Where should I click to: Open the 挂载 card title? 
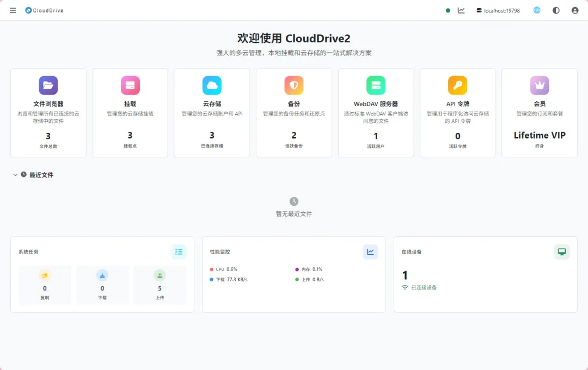pyautogui.click(x=130, y=104)
